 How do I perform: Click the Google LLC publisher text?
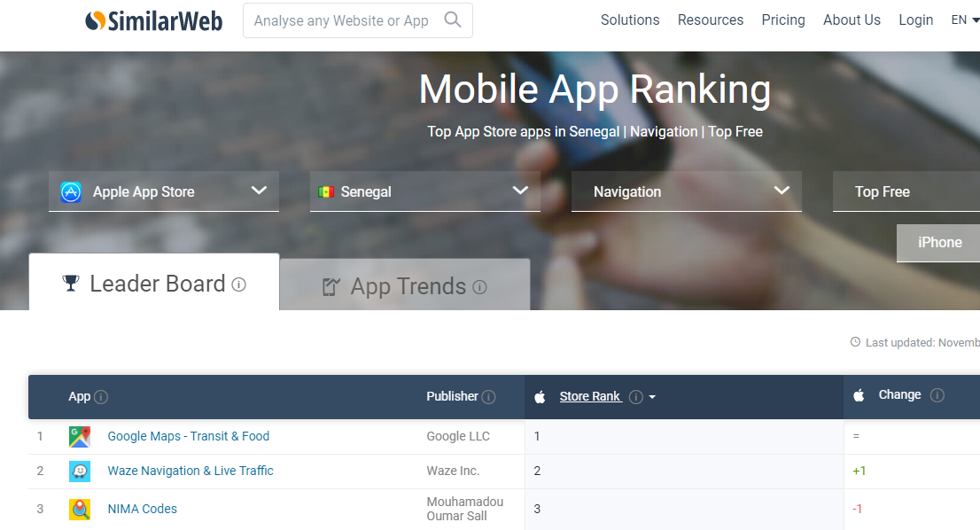458,436
